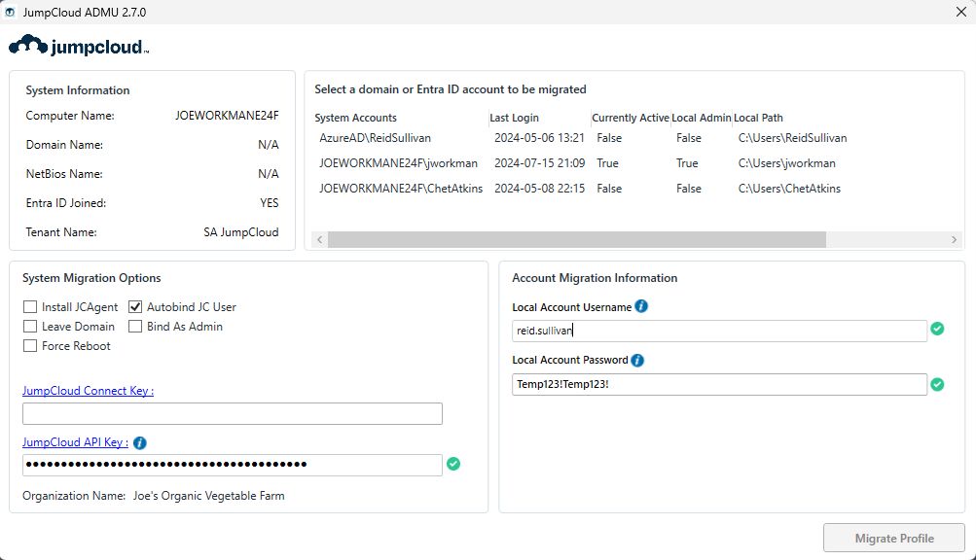Close the JumpCloud ADMU window
The image size is (976, 560).
tap(961, 12)
